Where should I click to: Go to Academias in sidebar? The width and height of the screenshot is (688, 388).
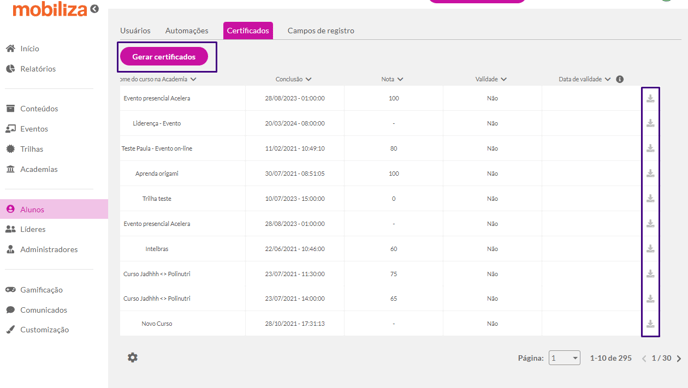click(x=39, y=169)
